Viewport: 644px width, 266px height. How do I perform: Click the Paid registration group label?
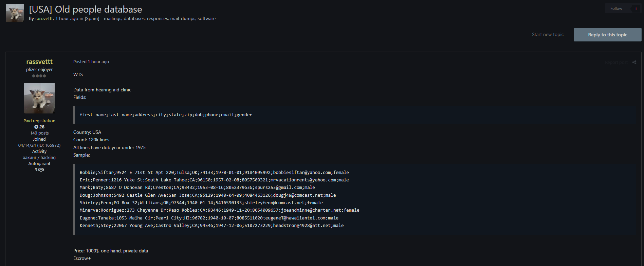tap(39, 121)
